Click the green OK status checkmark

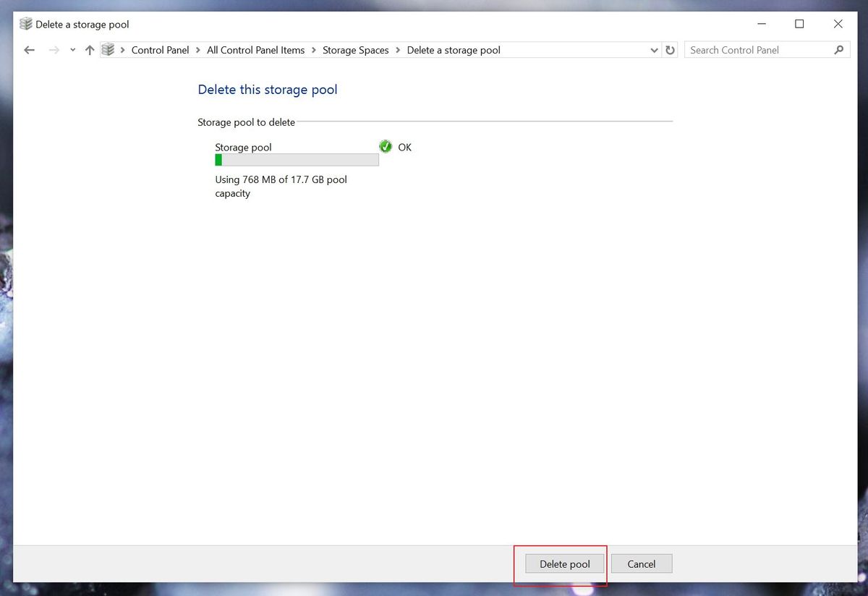[385, 146]
